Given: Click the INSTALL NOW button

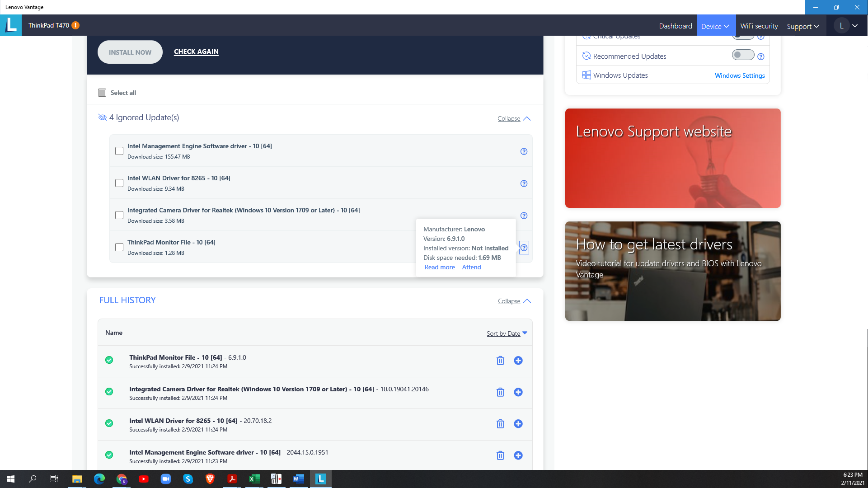Looking at the screenshot, I should pos(130,52).
